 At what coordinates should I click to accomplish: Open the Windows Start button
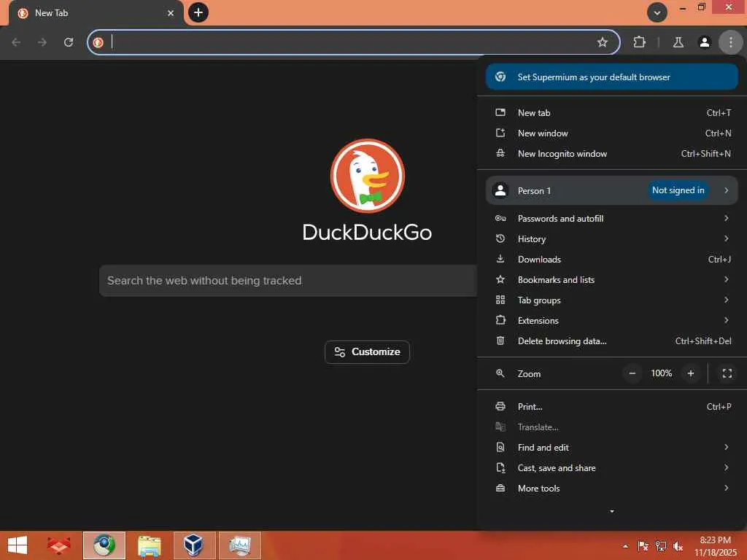pos(18,545)
